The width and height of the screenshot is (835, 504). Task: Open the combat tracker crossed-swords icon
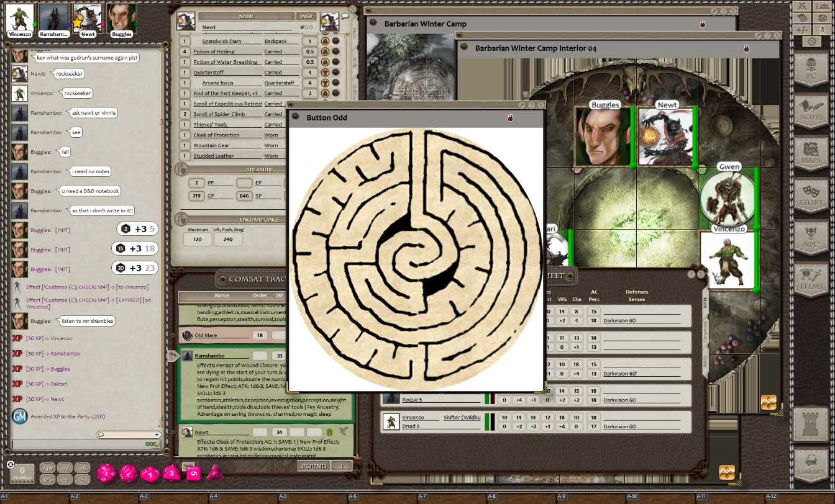(802, 7)
